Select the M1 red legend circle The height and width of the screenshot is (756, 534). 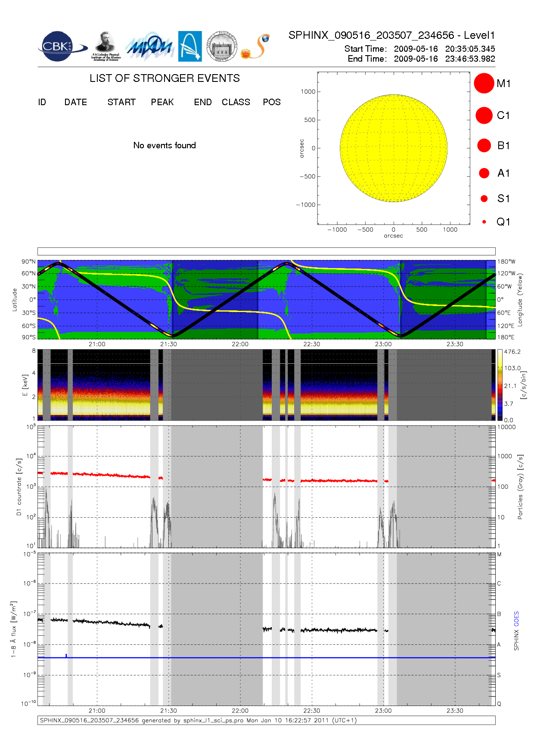(484, 83)
